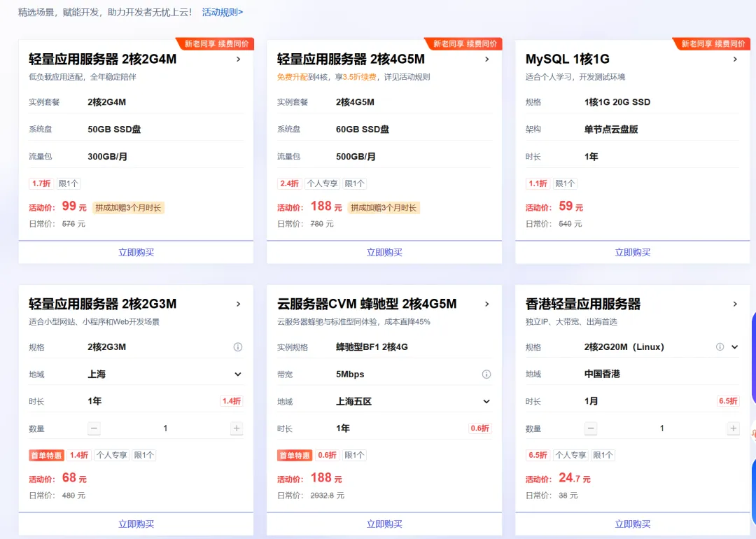Open arrow on 轻量应用服务器 2核2G3M card

pos(238,304)
